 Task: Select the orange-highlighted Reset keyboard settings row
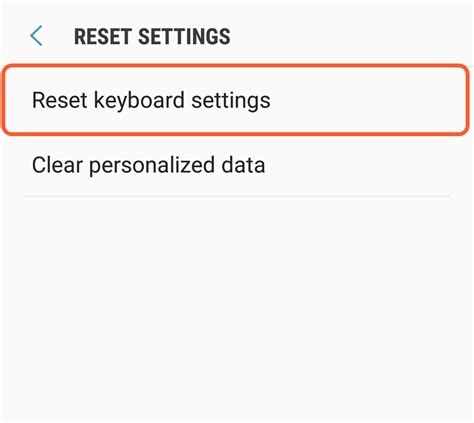tap(236, 100)
